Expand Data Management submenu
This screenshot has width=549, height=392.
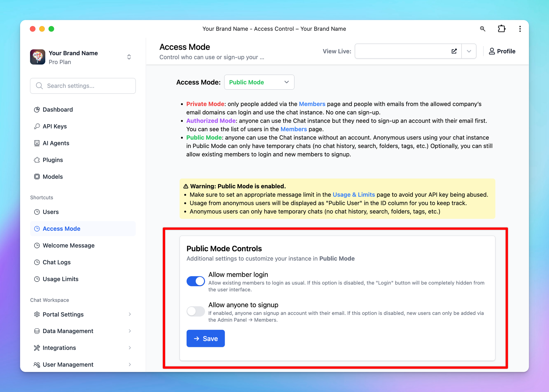(130, 331)
